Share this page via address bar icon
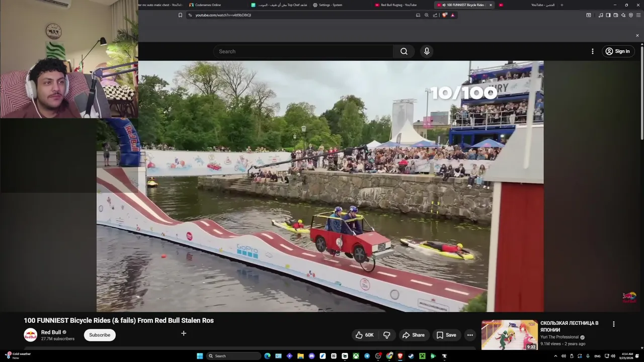644x362 pixels. tap(435, 15)
